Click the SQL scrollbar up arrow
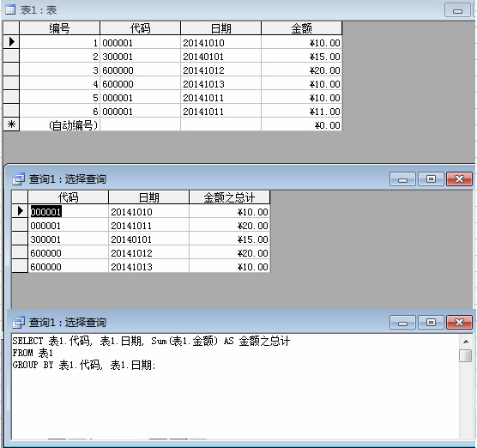The width and height of the screenshot is (477, 448). tap(466, 342)
